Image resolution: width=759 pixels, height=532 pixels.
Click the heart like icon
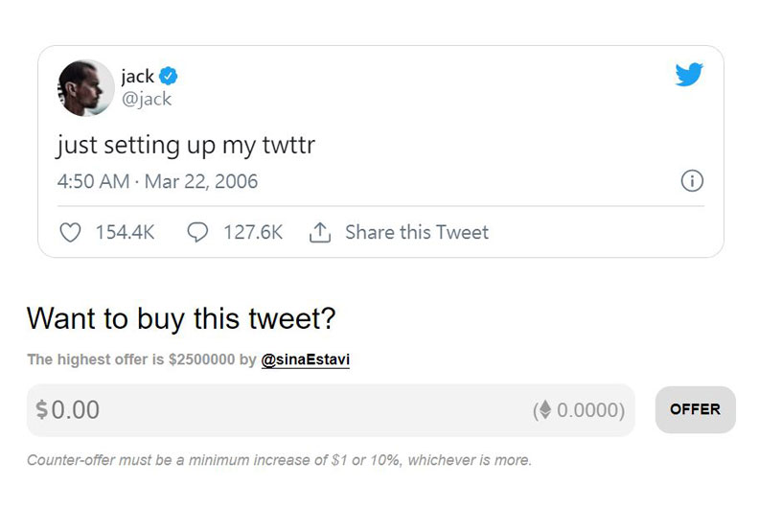(x=70, y=232)
